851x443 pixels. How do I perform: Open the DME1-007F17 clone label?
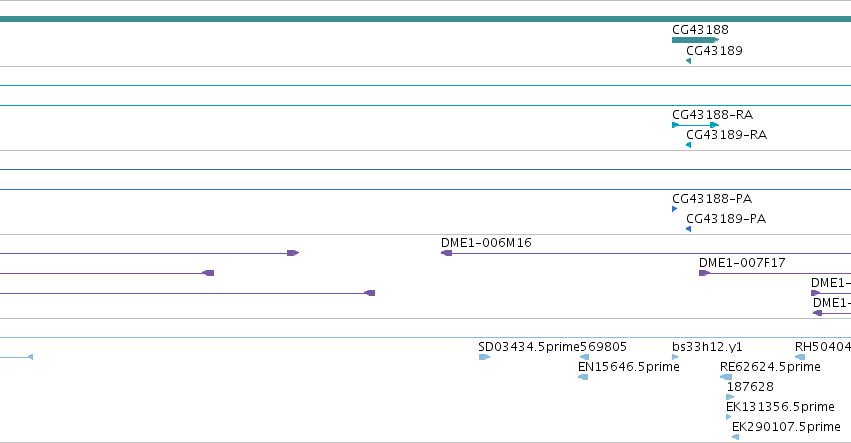point(742,263)
